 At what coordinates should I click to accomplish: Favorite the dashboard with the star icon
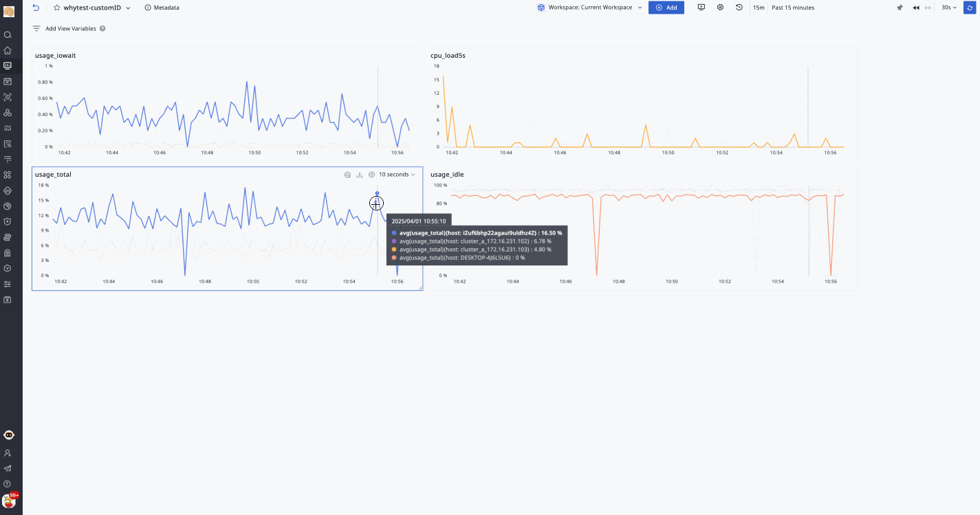tap(57, 8)
